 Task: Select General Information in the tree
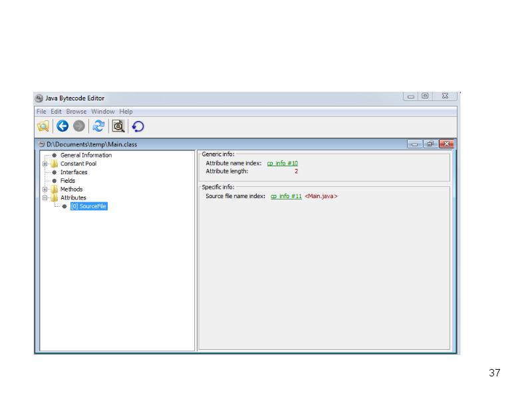click(x=86, y=156)
